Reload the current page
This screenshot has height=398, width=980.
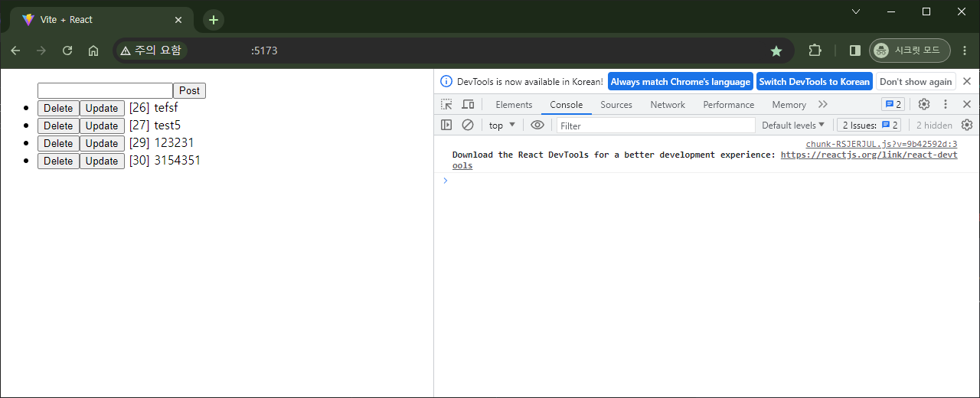pos(67,51)
